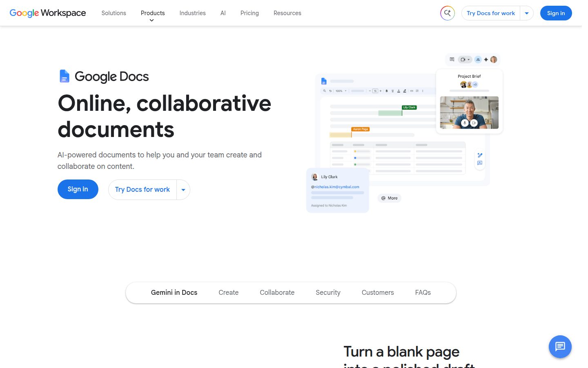Click the Lily Clark comment card
Viewport: 588px width, 368px height.
click(338, 190)
